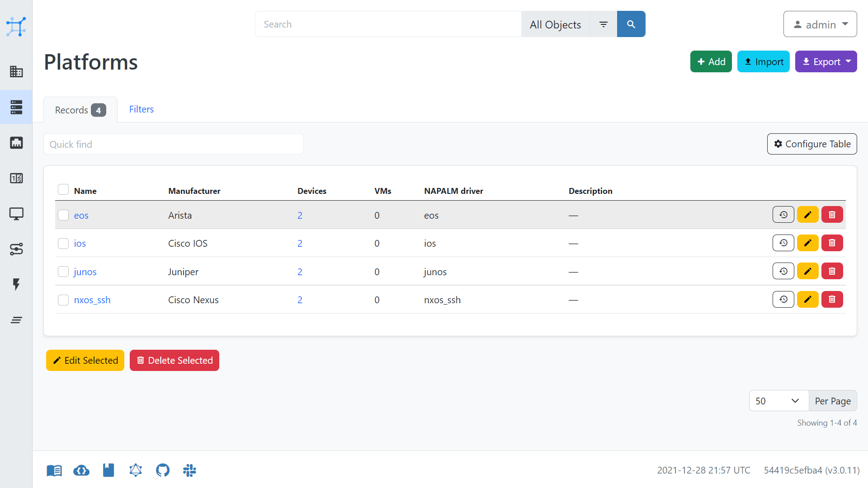This screenshot has height=488, width=868.
Task: Open the Power section in the sidebar
Action: pos(16,285)
